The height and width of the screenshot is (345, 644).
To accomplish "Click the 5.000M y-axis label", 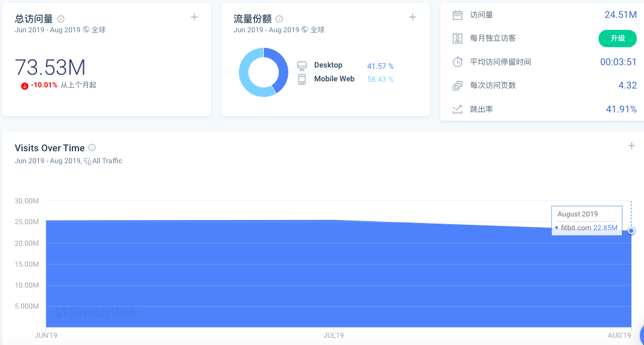I will (x=27, y=306).
